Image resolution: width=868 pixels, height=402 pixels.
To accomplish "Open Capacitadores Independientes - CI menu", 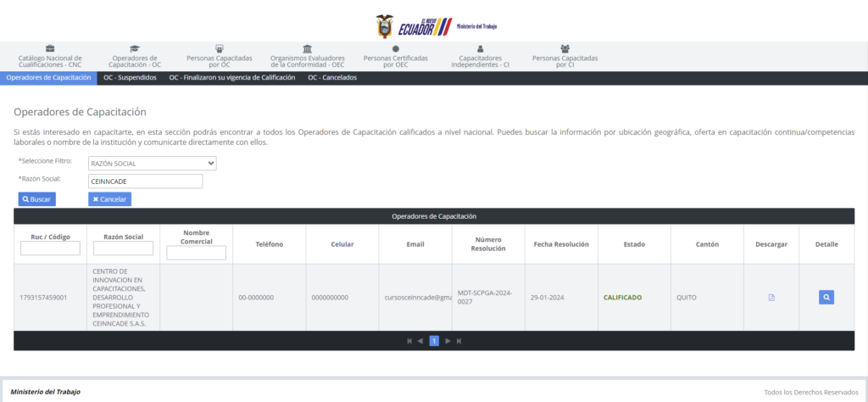I will point(480,57).
